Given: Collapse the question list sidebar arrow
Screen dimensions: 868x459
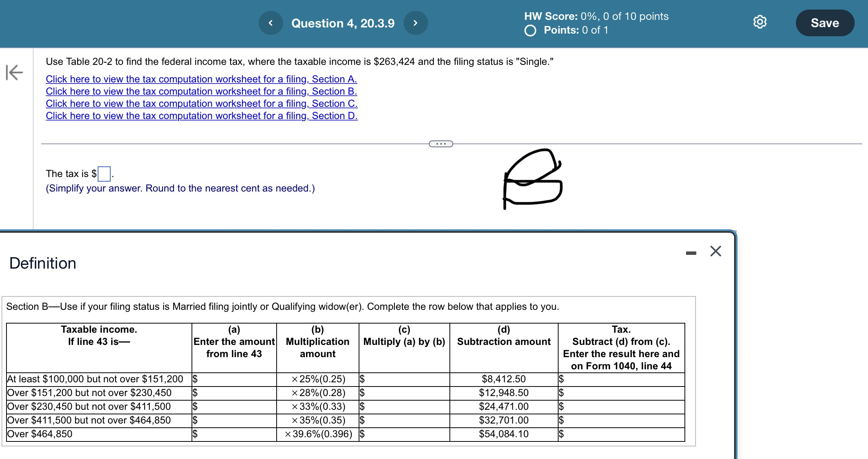Looking at the screenshot, I should point(15,72).
